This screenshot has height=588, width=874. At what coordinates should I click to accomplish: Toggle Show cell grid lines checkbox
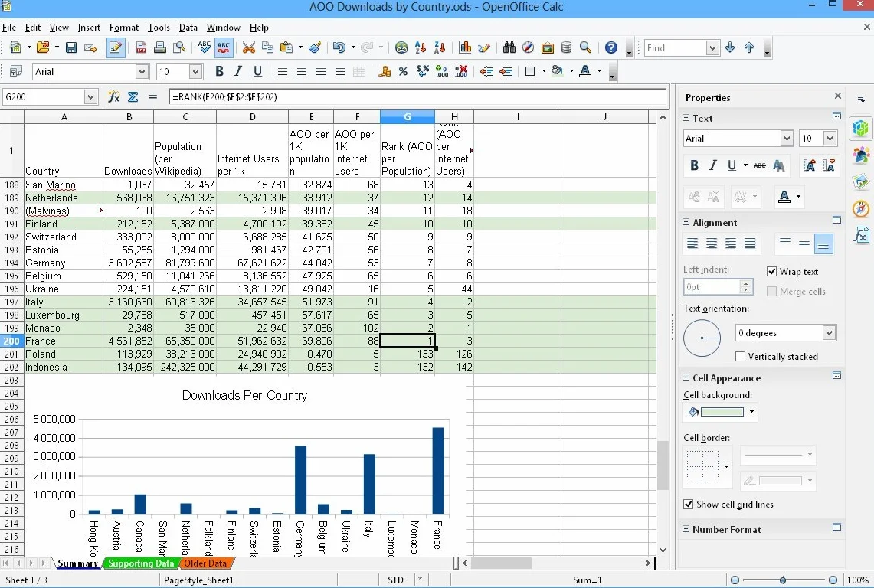point(689,504)
